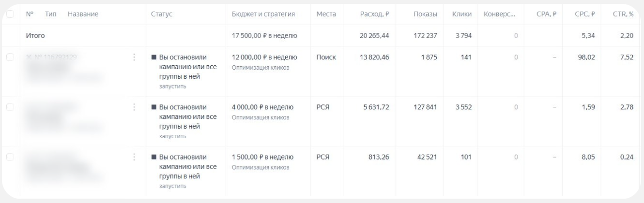Click the stopped-status square icon of the 42 521 shows campaign

coord(154,158)
